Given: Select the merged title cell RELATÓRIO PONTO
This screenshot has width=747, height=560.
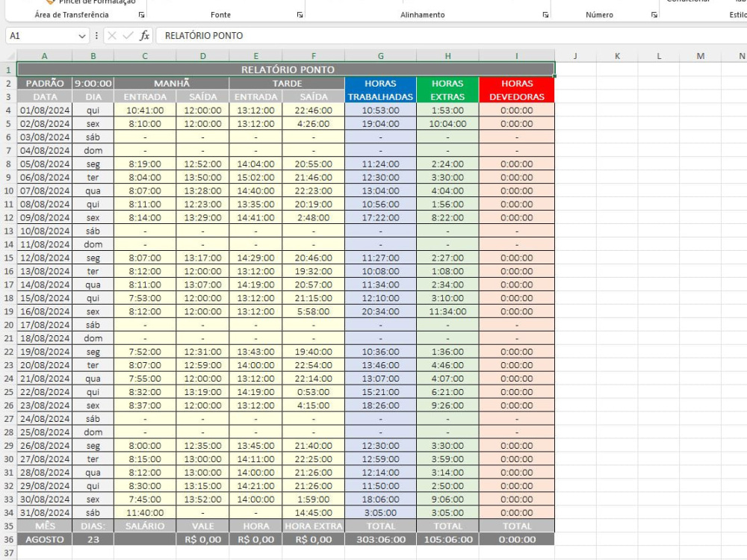Looking at the screenshot, I should pos(286,69).
